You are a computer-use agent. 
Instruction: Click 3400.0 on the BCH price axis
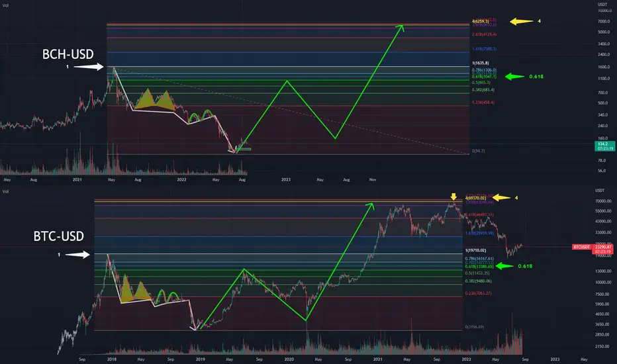pyautogui.click(x=604, y=44)
